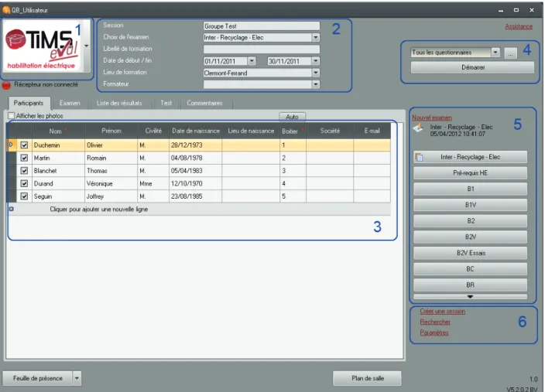The height and width of the screenshot is (392, 545).
Task: Select the B2V exam button
Action: pos(470,237)
